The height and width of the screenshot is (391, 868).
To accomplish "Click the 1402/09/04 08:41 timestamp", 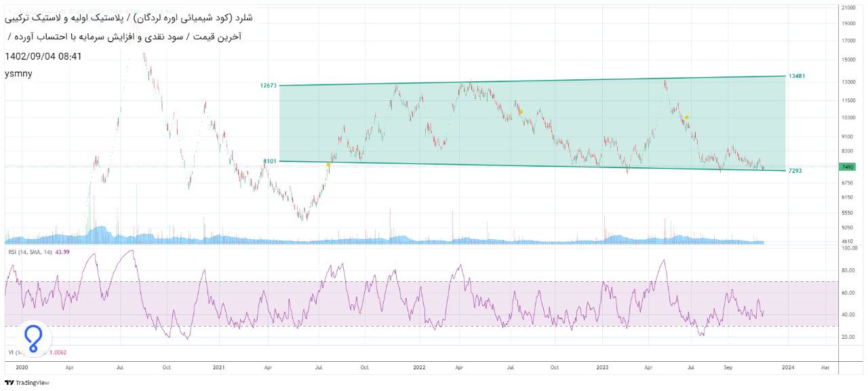I will coord(43,56).
